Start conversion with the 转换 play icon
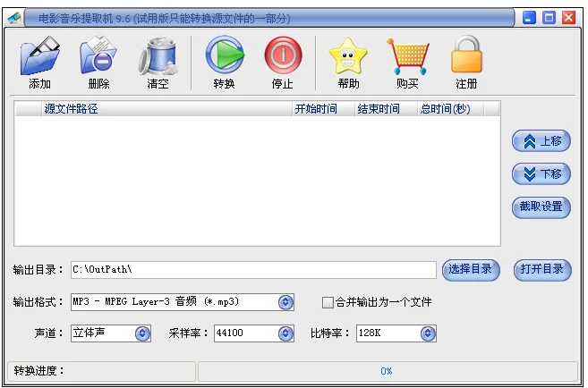This screenshot has width=588, height=388. coord(225,55)
